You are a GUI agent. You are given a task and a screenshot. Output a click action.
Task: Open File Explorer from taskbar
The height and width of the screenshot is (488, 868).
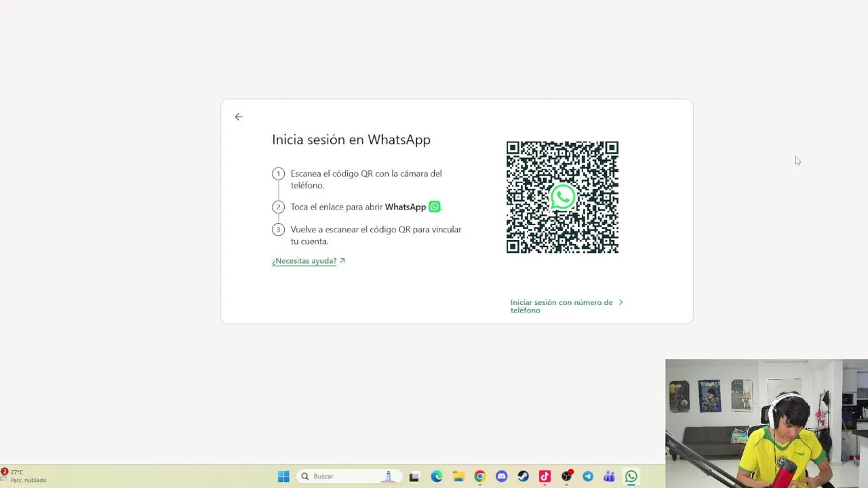coord(458,476)
